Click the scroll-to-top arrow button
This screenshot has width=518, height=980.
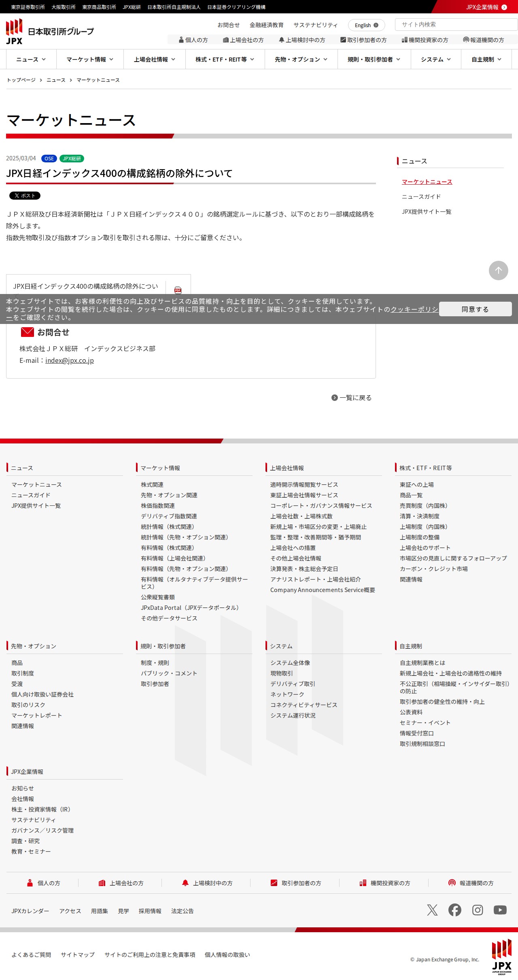(x=499, y=271)
